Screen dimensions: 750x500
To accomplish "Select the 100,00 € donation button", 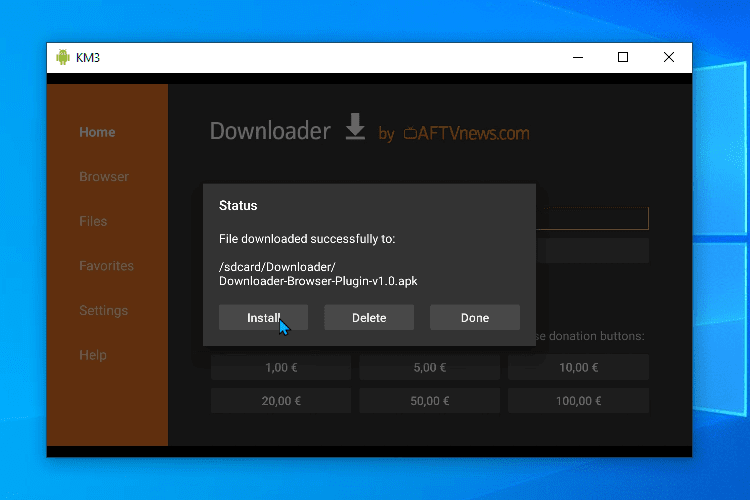I will [578, 401].
